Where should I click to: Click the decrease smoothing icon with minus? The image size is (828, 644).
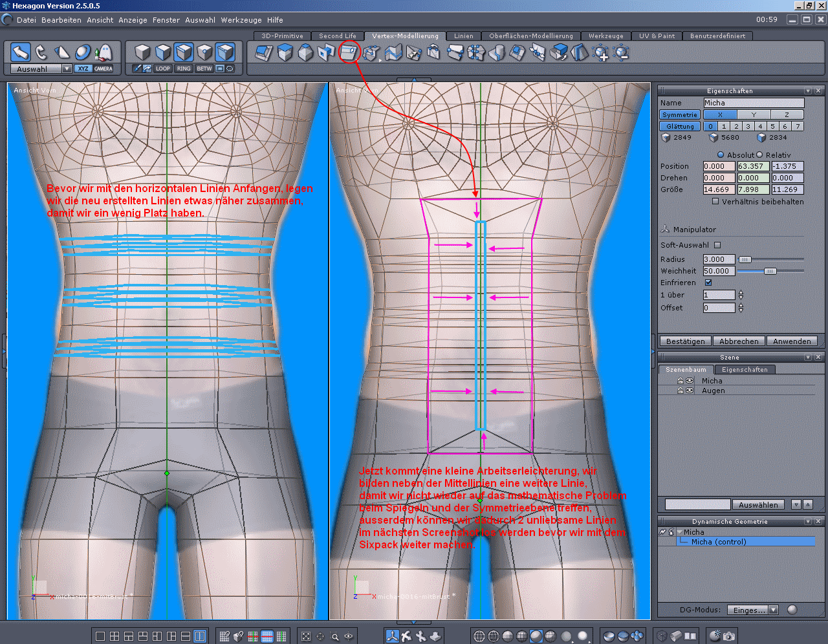[x=621, y=53]
